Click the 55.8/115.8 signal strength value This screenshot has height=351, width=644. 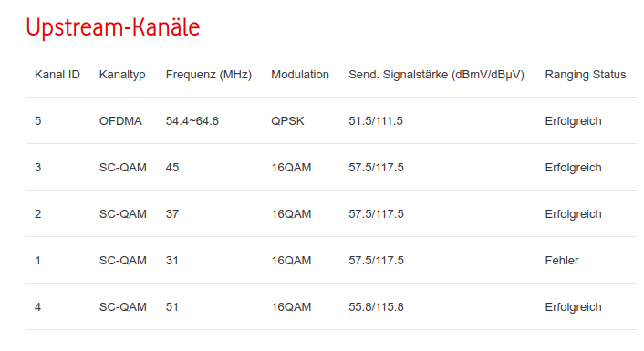pos(376,307)
